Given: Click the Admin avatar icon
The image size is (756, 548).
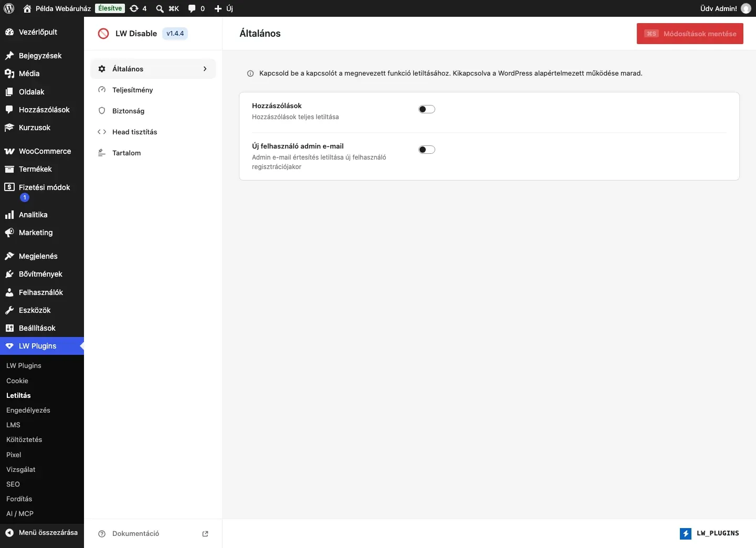Looking at the screenshot, I should coord(746,8).
